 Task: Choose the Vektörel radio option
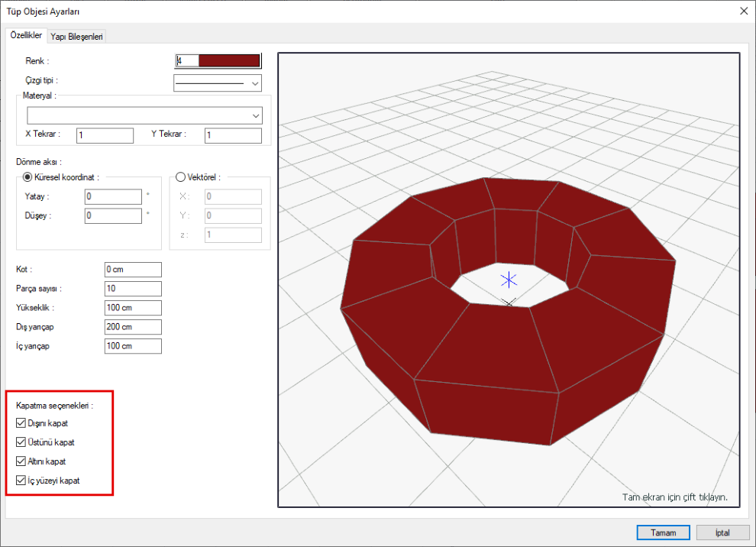click(x=181, y=177)
